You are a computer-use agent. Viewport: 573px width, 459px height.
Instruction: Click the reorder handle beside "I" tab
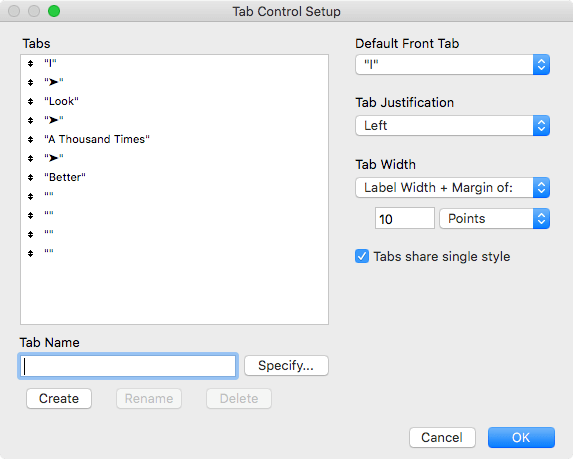click(30, 64)
